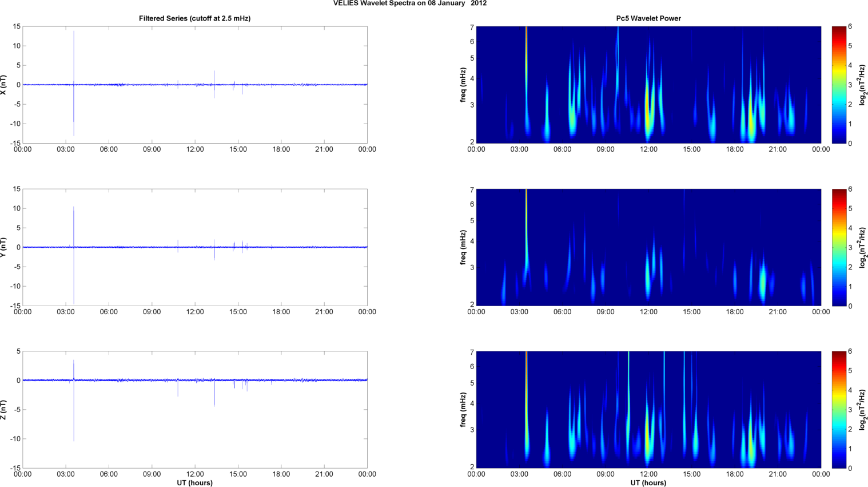Click the 18:00 tick under the Y series plot
The image size is (868, 487).
coord(281,312)
